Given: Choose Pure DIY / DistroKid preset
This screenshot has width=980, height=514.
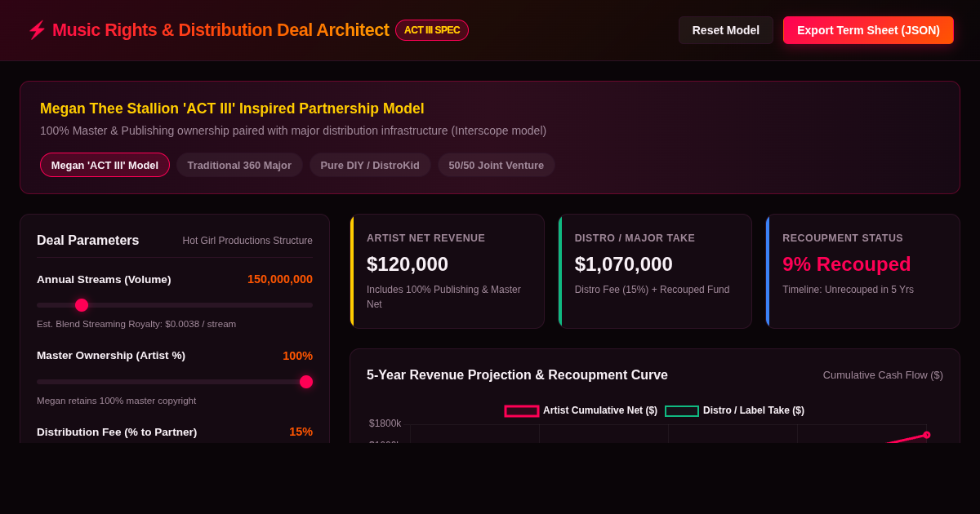Looking at the screenshot, I should click(x=370, y=165).
